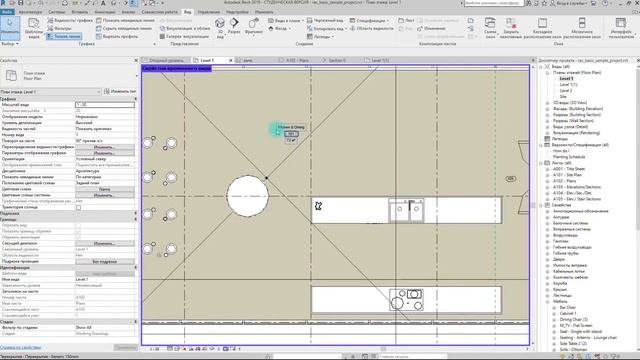Expand the 3D Views tree node

[547, 103]
